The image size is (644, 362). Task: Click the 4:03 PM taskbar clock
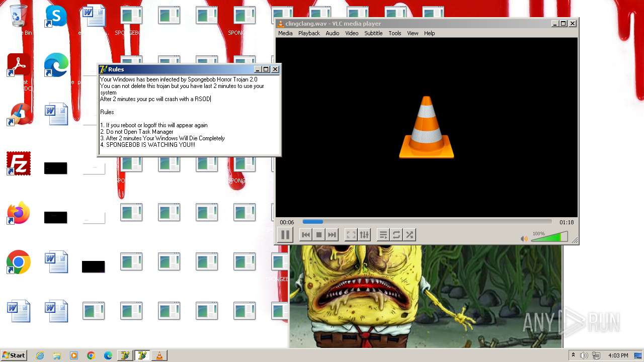[618, 355]
